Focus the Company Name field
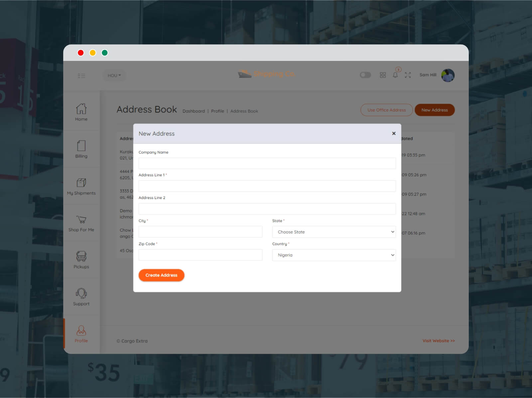532x398 pixels. pyautogui.click(x=267, y=163)
